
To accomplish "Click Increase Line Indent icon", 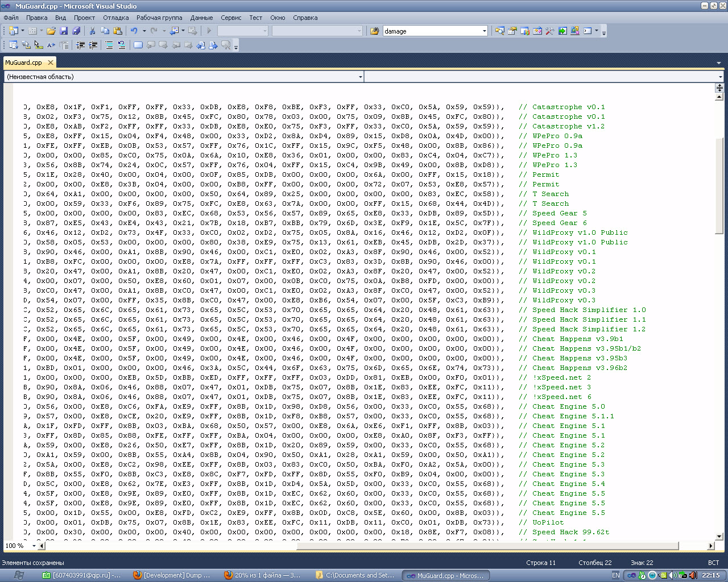I will [93, 45].
